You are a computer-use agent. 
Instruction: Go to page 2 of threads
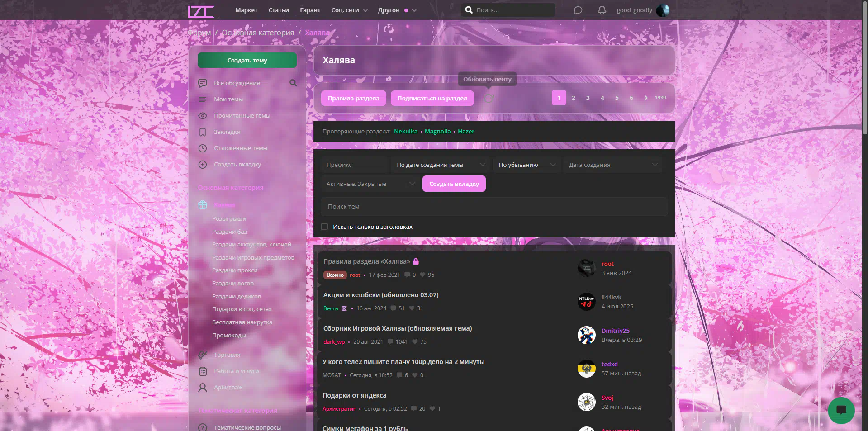(x=573, y=98)
